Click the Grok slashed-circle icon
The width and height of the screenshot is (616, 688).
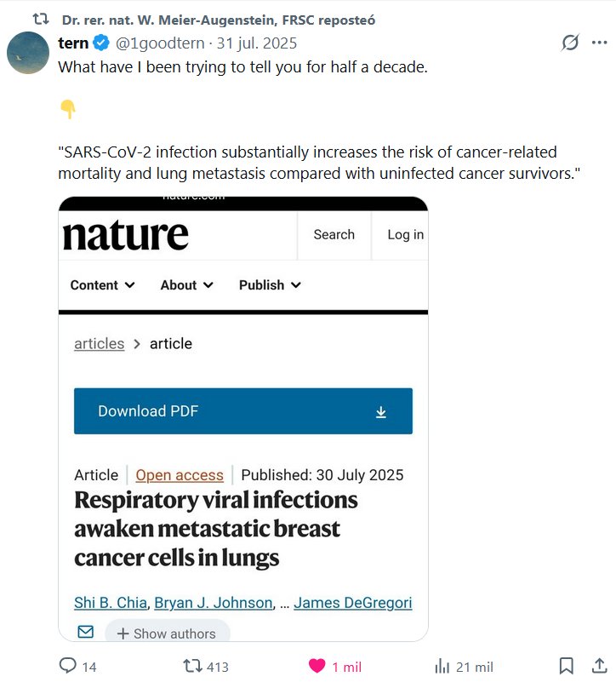[x=570, y=43]
